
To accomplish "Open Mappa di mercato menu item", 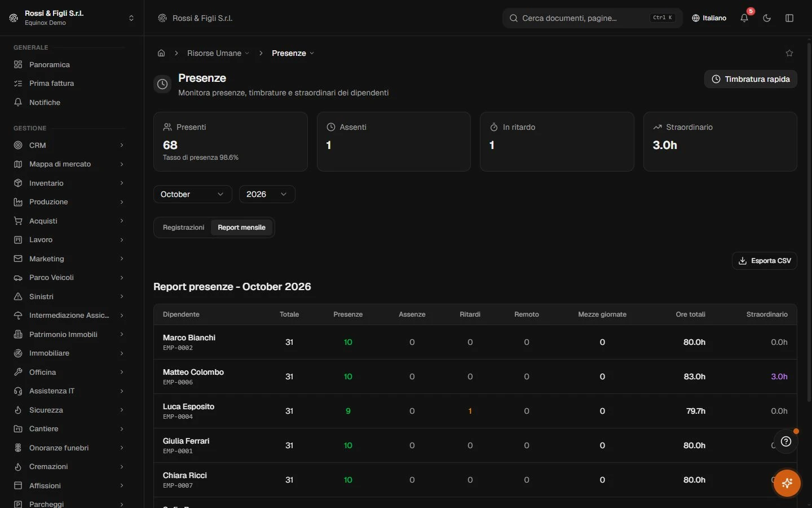I will [69, 164].
